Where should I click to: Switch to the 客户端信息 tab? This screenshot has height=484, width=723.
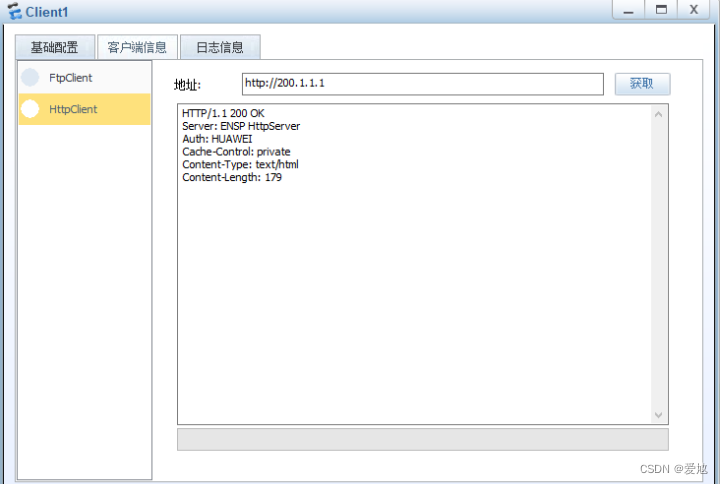click(x=137, y=47)
